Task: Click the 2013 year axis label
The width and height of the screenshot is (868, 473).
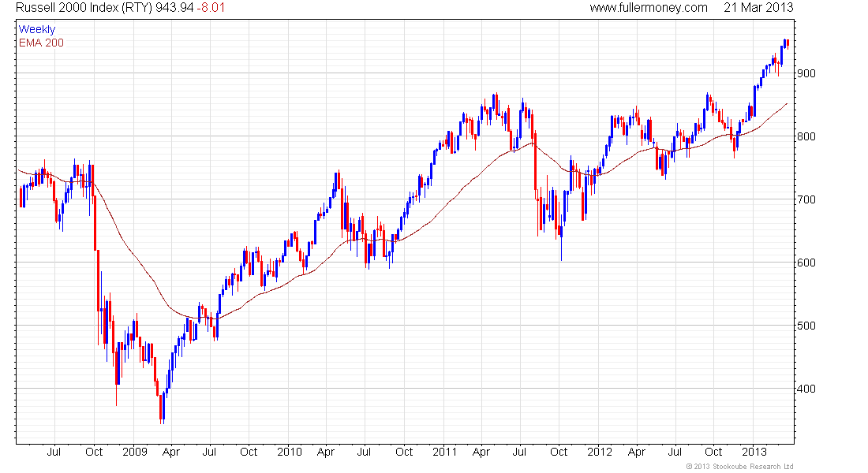Action: click(x=754, y=452)
